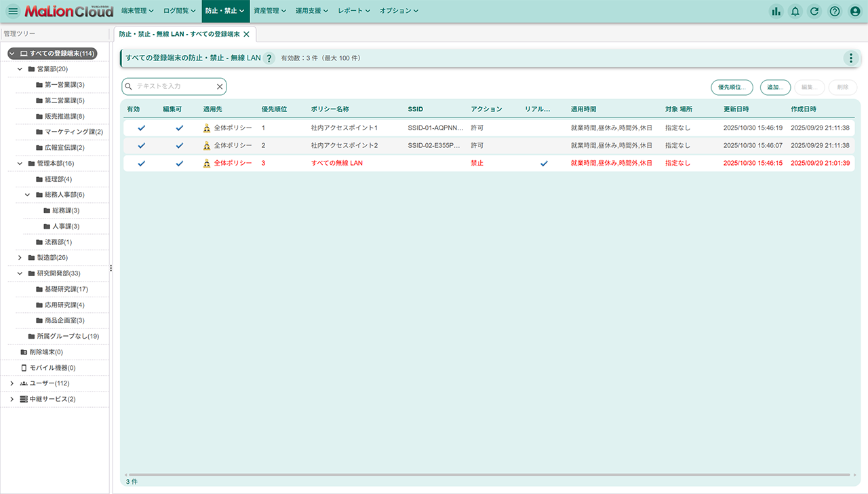Viewport: 868px width, 494px height.
Task: Open the user account icon
Action: tap(855, 12)
